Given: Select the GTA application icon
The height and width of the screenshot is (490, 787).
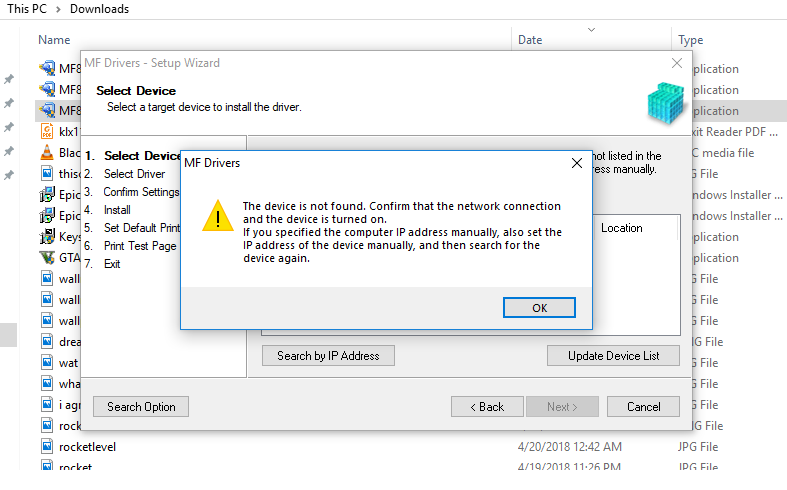Looking at the screenshot, I should (x=47, y=258).
